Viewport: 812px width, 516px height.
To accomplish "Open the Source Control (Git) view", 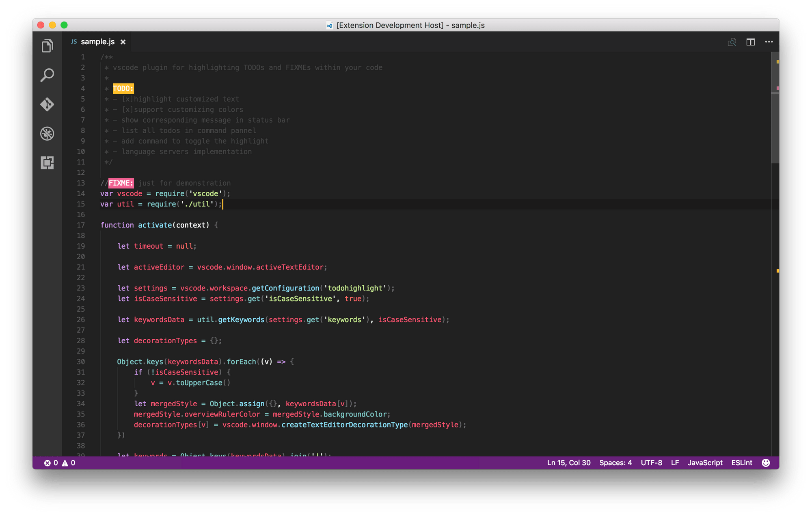I will (47, 104).
